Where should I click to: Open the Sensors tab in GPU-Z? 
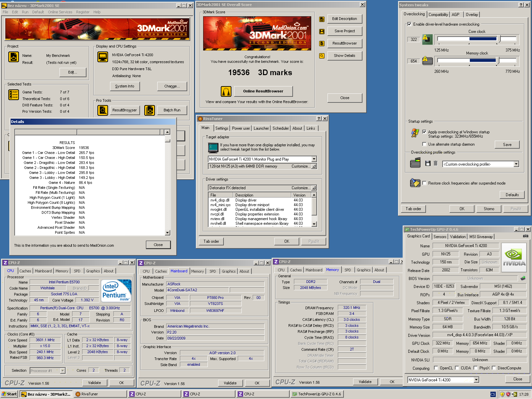pyautogui.click(x=440, y=237)
